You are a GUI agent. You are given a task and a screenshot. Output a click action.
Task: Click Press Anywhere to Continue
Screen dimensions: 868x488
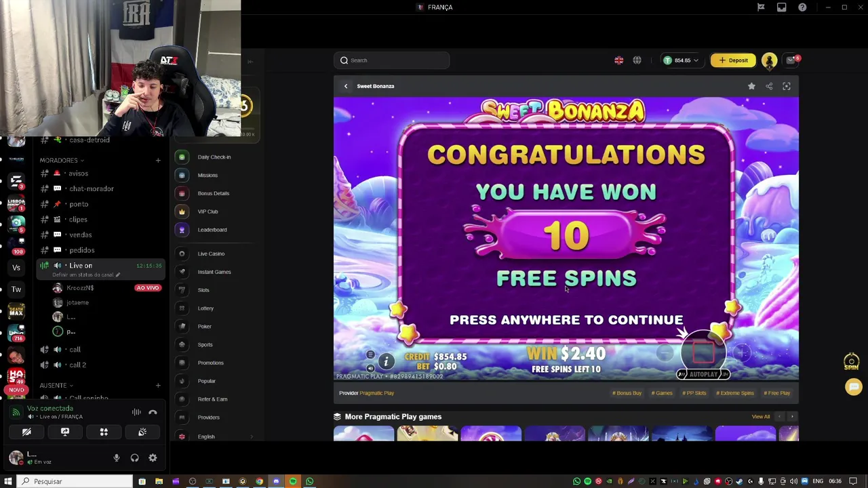click(566, 320)
